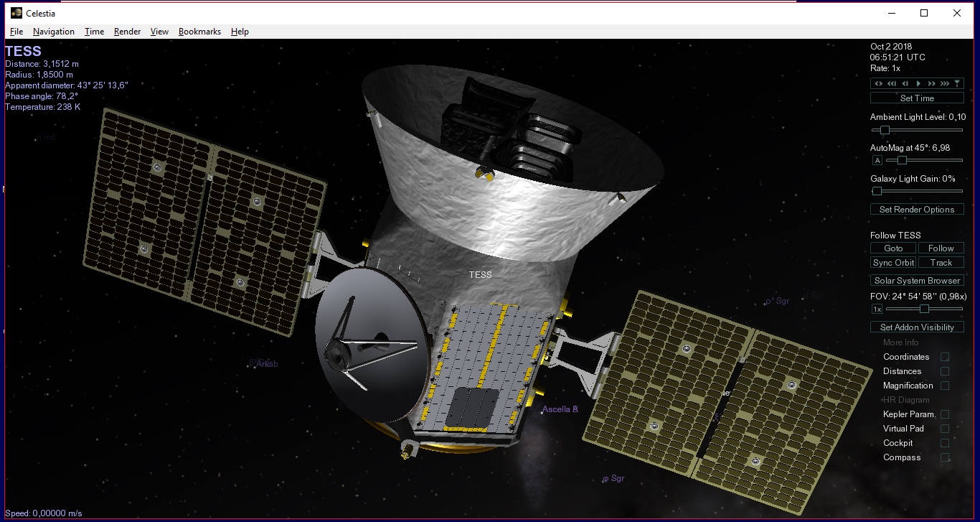Click the funnel-shaped icon in the time controls
This screenshot has height=522, width=980.
click(x=957, y=84)
